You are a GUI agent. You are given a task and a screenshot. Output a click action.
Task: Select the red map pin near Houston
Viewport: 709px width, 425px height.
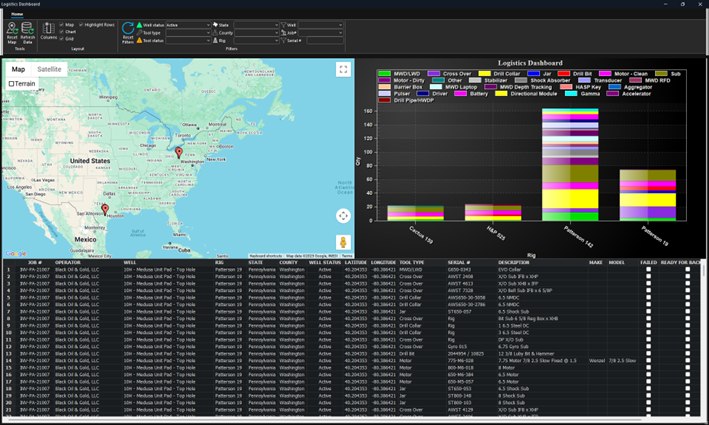coord(104,208)
